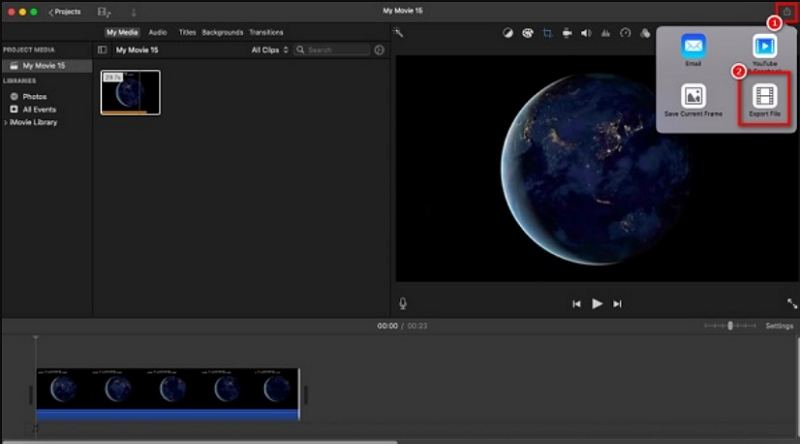Choose Save Current Frame in share popup
Image resolution: width=800 pixels, height=444 pixels.
tap(693, 100)
